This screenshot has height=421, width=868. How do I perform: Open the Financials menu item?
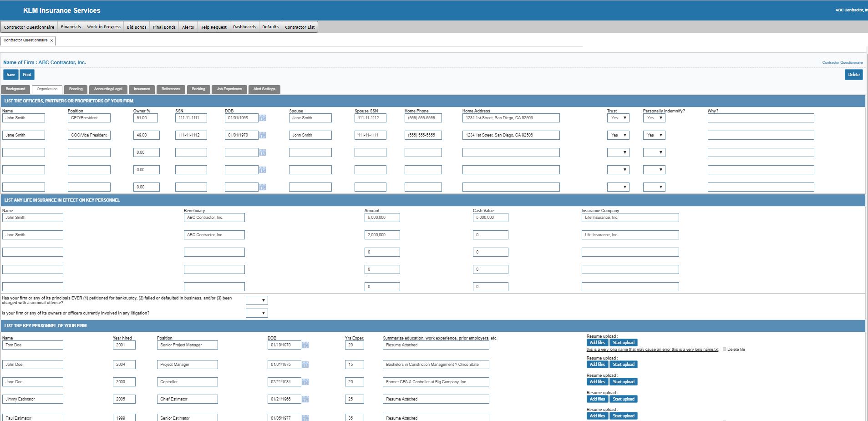point(71,27)
